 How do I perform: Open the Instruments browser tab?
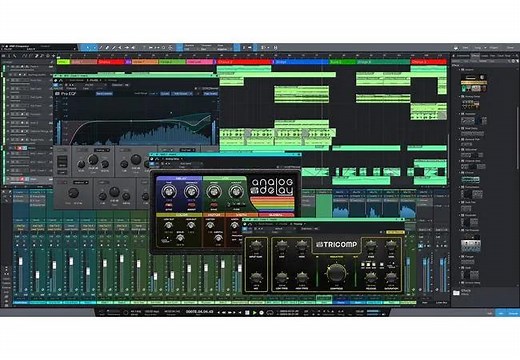coord(463,56)
